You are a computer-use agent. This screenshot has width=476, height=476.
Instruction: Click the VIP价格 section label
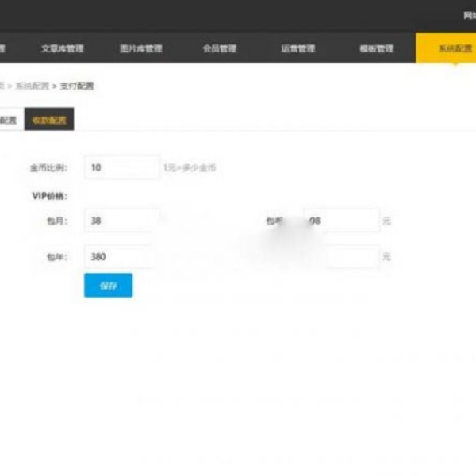(48, 195)
